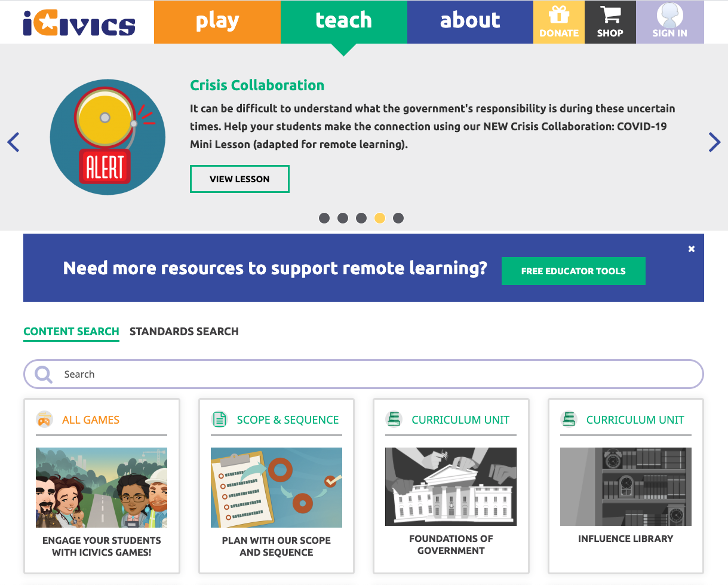Open the about menu

point(470,22)
